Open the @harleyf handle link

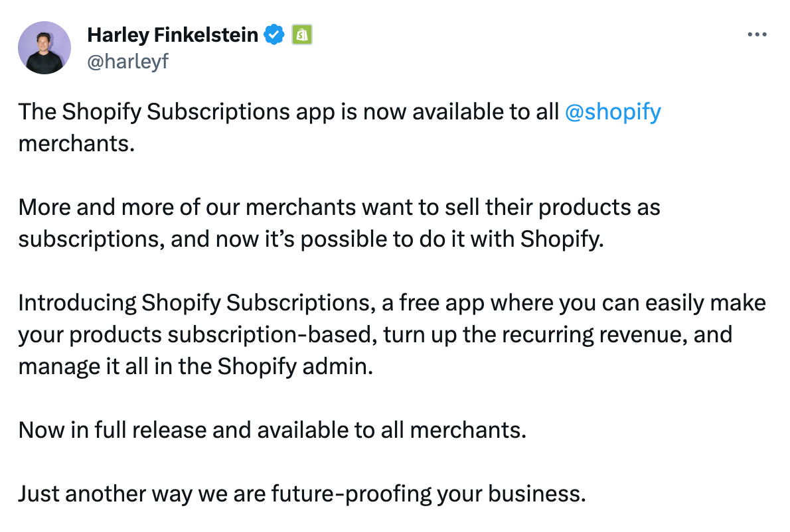click(x=128, y=62)
